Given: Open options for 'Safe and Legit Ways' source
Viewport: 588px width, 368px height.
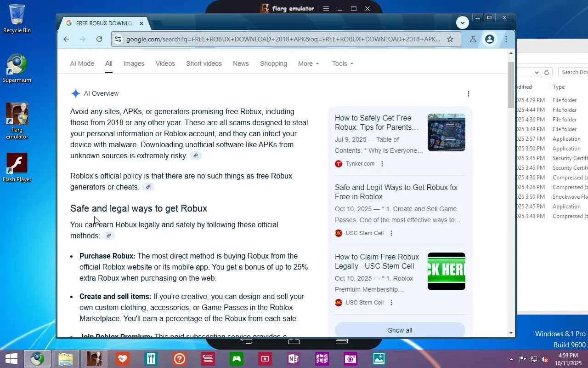Looking at the screenshot, I should pos(391,233).
